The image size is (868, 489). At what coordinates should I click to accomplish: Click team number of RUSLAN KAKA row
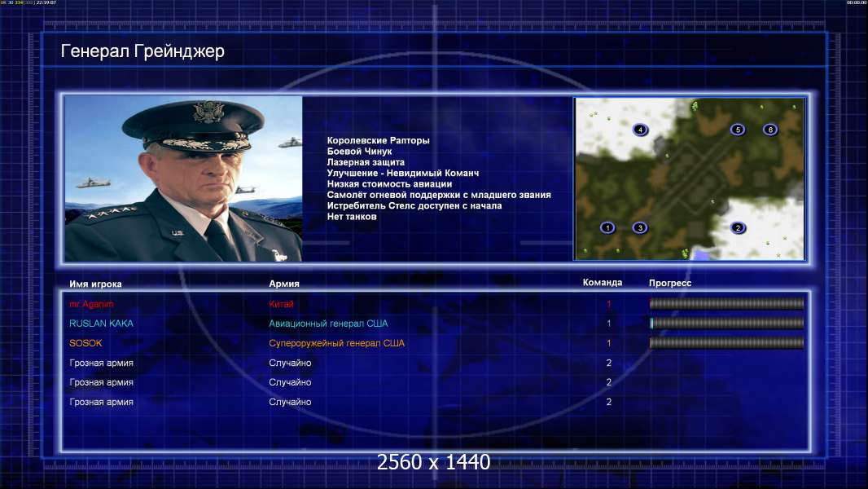pyautogui.click(x=608, y=324)
